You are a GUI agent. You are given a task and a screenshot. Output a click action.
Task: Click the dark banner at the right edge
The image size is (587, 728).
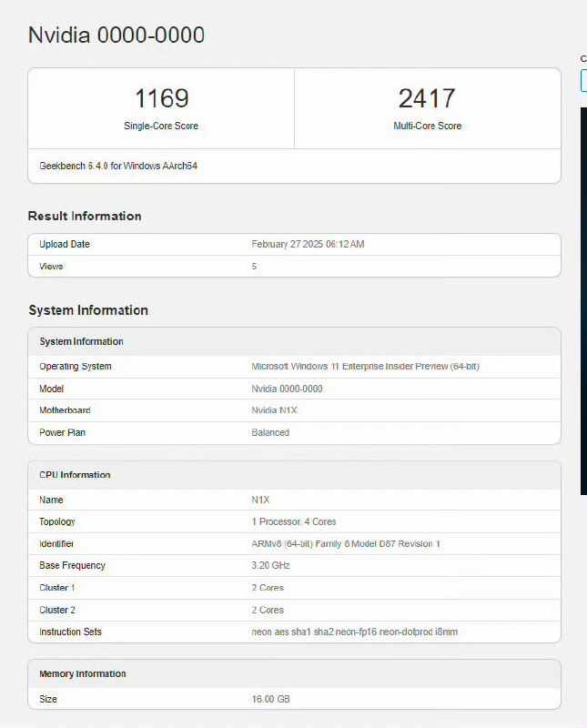583,301
